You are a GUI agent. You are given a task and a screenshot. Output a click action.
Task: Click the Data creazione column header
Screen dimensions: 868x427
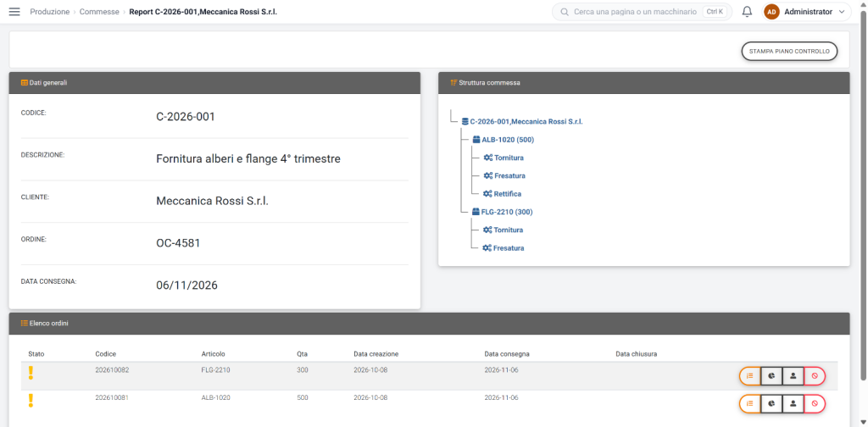tap(376, 354)
